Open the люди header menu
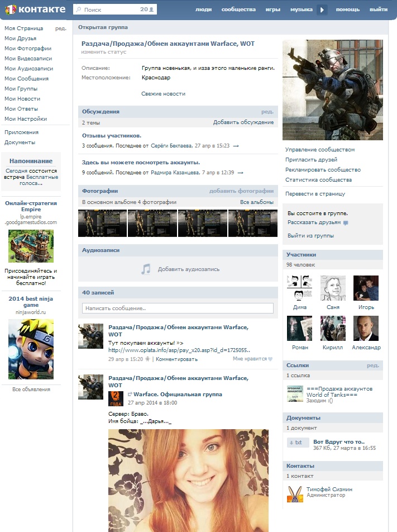 tap(203, 9)
